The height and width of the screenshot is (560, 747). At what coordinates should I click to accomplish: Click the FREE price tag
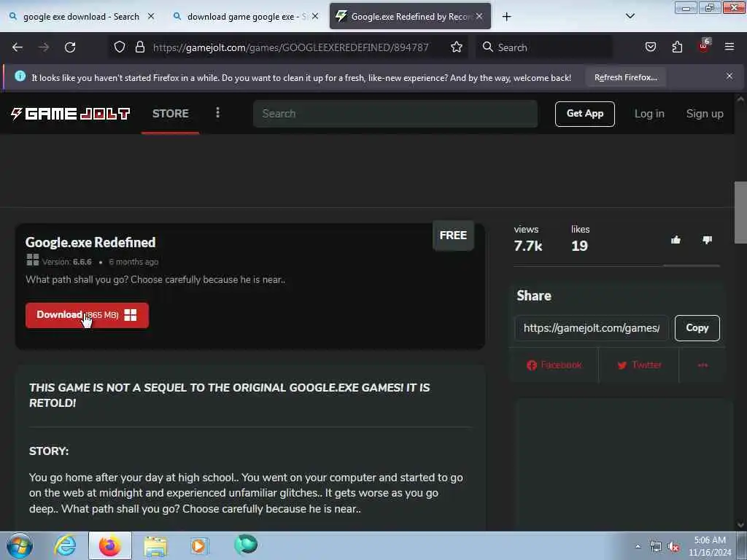(x=453, y=236)
